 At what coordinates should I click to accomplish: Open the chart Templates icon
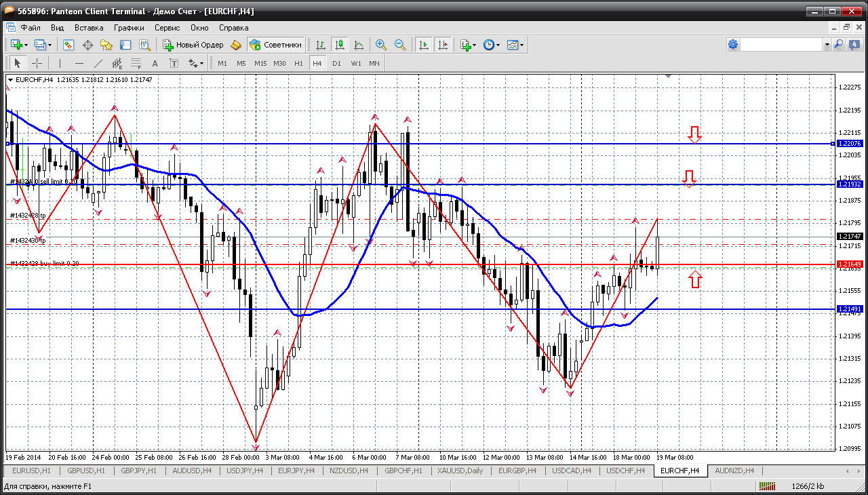click(513, 45)
